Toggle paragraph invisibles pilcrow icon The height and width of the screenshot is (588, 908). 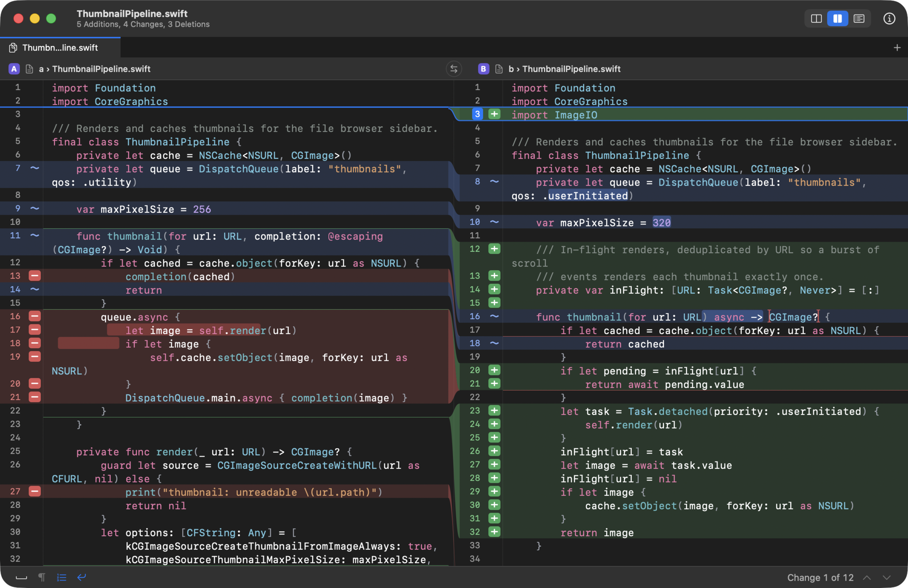(x=42, y=577)
